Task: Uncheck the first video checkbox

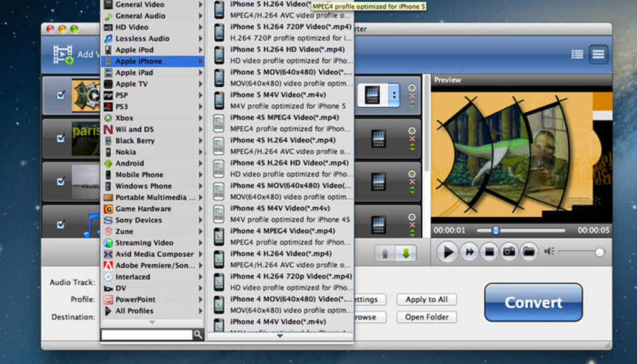Action: [x=61, y=95]
